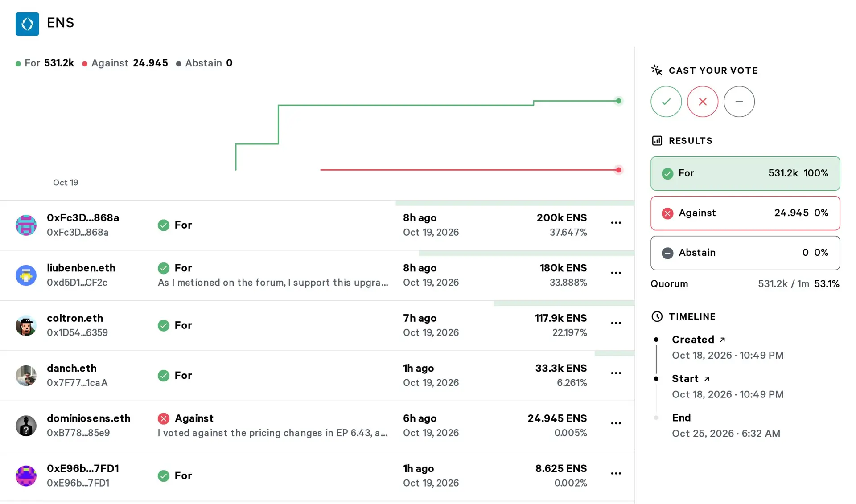Click the 'Oct 19' chart axis label
Viewport: 856px width, 504px height.
(66, 183)
